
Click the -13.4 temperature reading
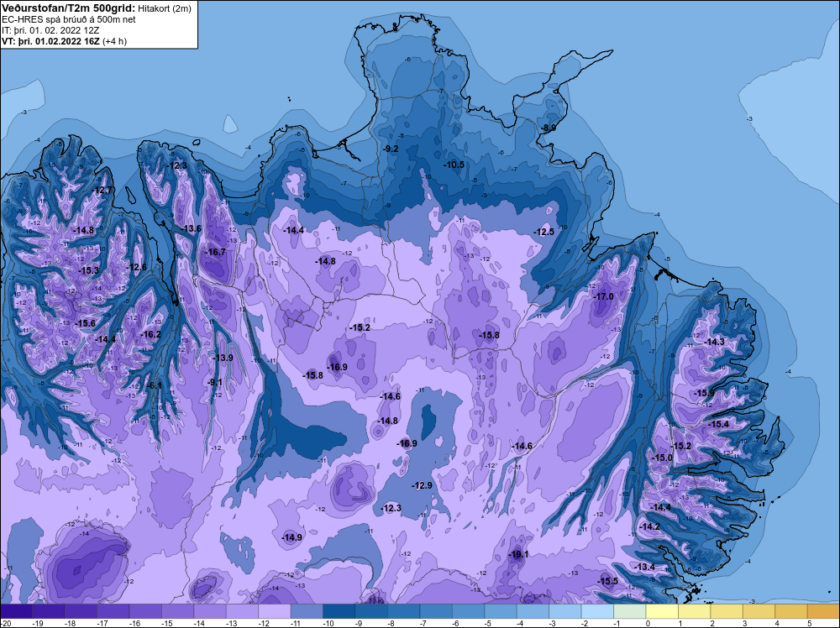[644, 567]
